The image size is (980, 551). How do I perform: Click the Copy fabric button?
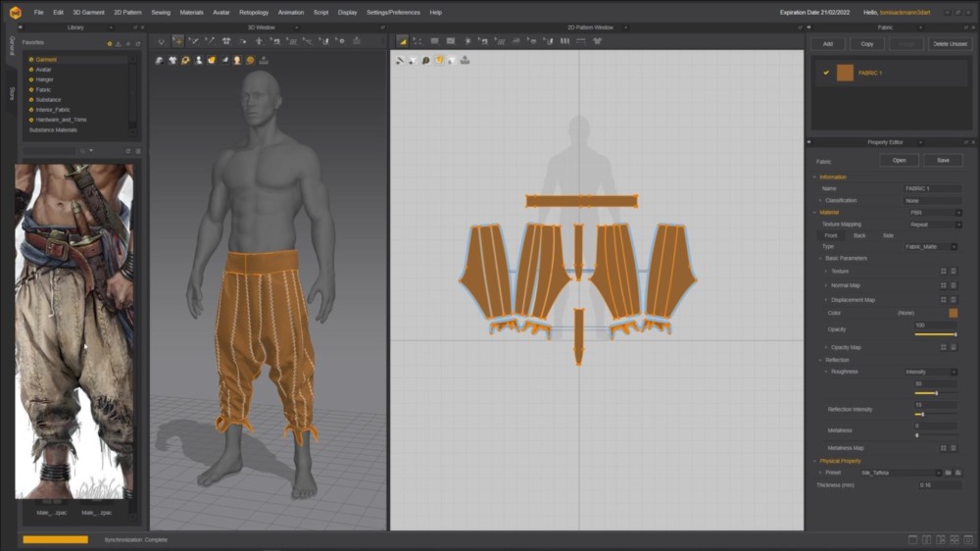(x=867, y=44)
